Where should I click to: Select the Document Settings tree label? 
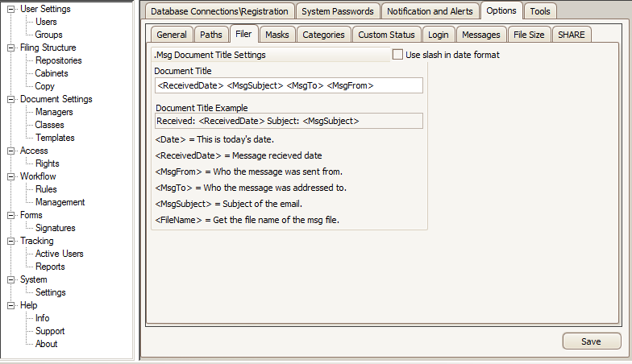pyautogui.click(x=56, y=99)
